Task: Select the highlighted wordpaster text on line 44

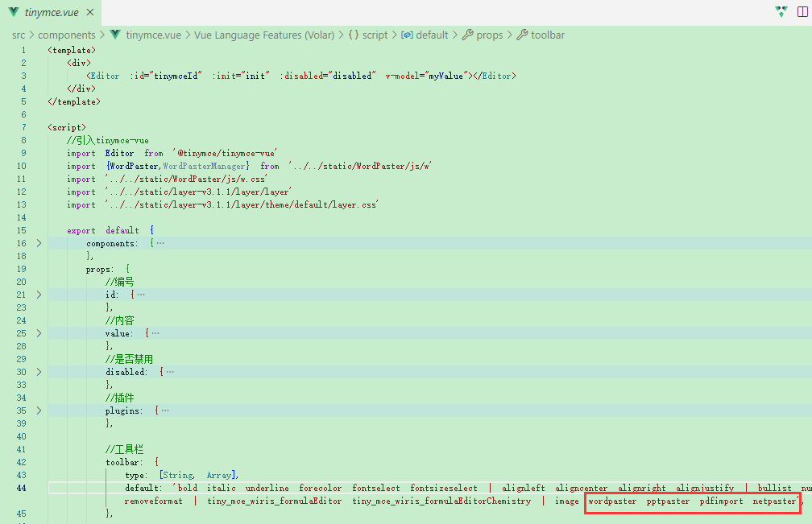Action: (613, 501)
